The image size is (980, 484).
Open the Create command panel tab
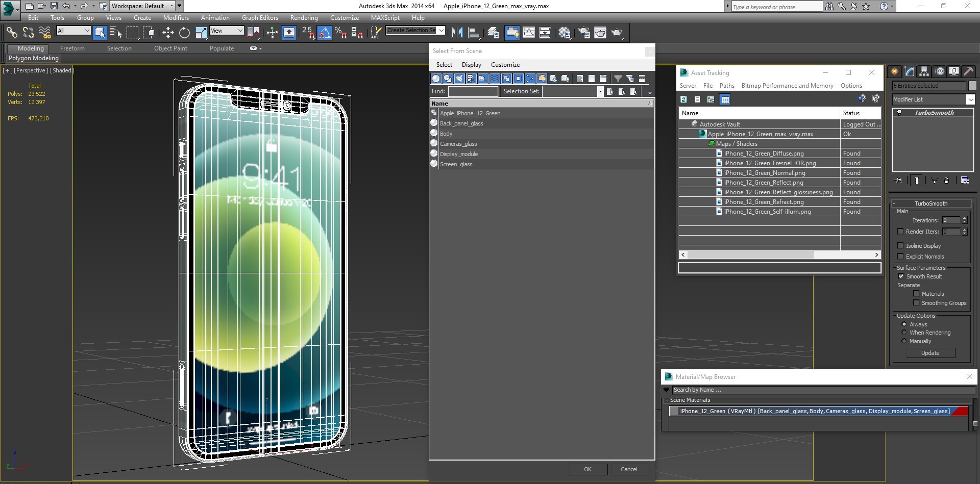click(894, 71)
